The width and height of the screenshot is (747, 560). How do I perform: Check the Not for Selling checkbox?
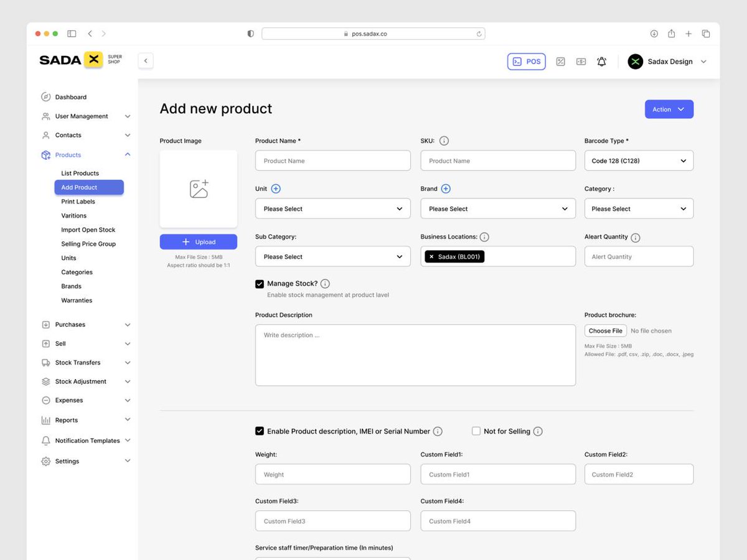(x=476, y=431)
